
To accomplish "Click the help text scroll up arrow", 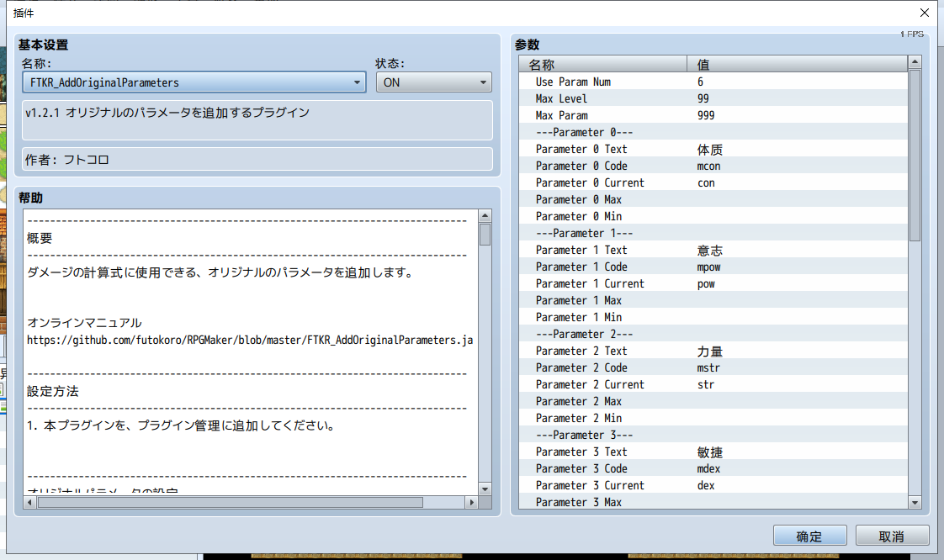I will coord(485,216).
